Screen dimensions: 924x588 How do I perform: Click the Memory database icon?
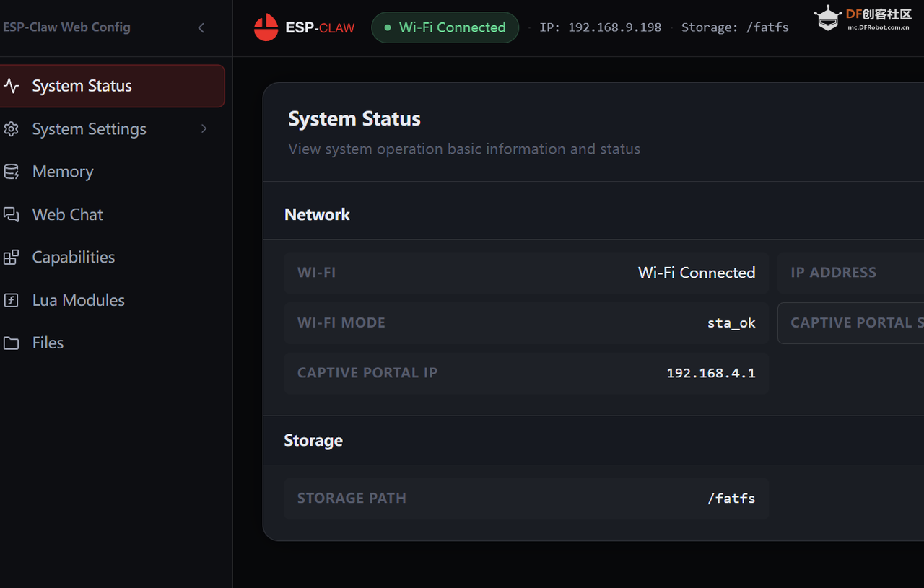12,172
